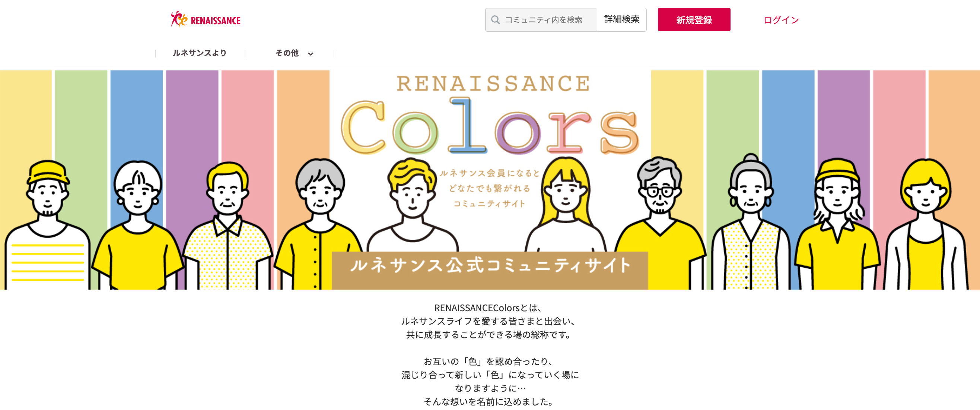Screen dimensions: 980x410
Task: Click the RENAISSANCE text above Colors
Action: point(493,84)
